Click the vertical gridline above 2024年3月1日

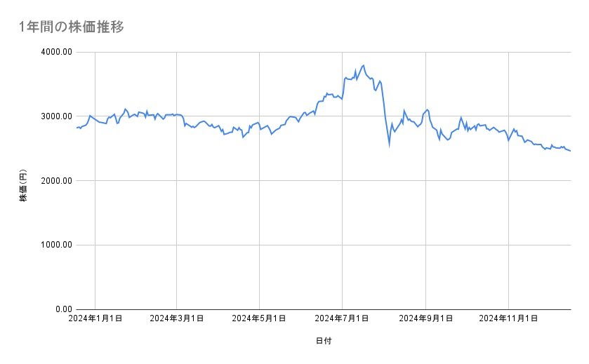click(177, 210)
